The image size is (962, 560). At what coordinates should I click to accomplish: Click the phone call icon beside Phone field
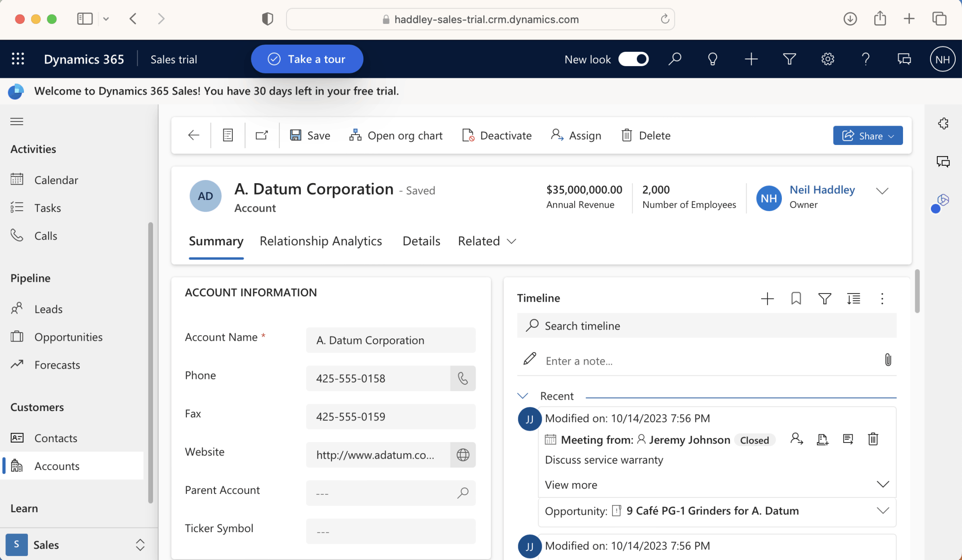463,378
